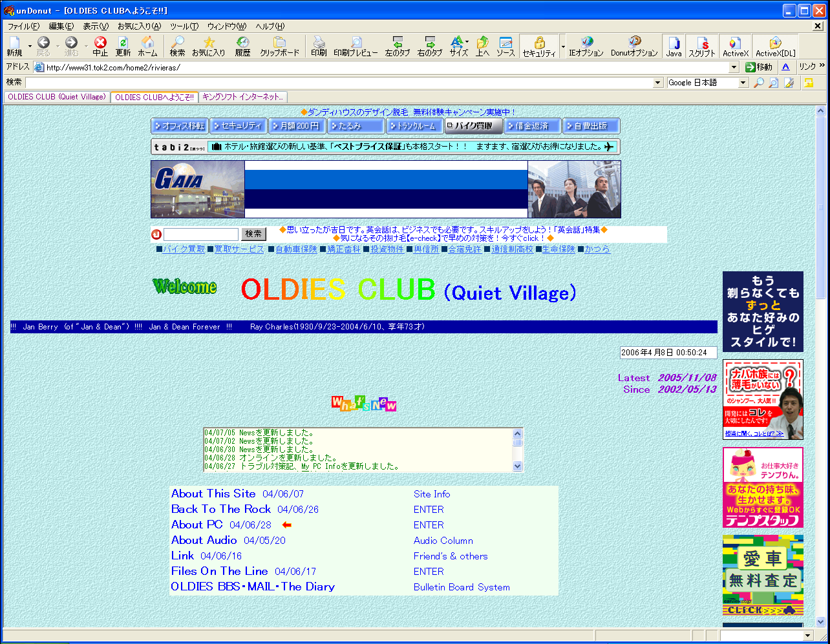Viewport: 830px width, 644px height.
Task: Follow the Back To The Rock link
Action: pyautogui.click(x=221, y=509)
